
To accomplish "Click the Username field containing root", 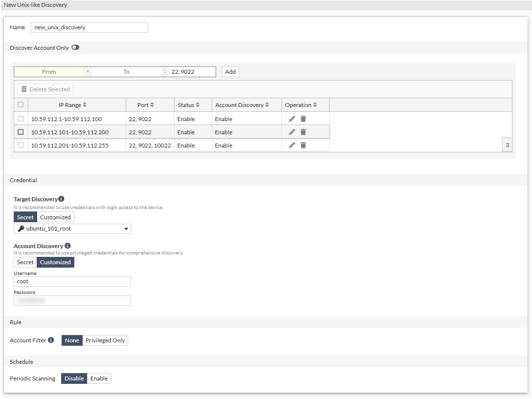I will 72,282.
